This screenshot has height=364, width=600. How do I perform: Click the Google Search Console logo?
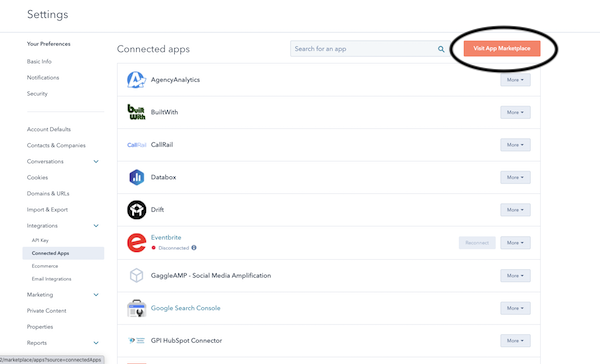click(x=137, y=308)
